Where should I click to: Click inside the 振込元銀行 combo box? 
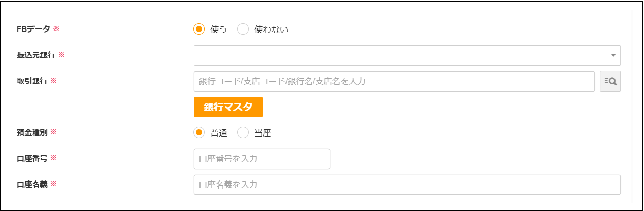coord(399,55)
